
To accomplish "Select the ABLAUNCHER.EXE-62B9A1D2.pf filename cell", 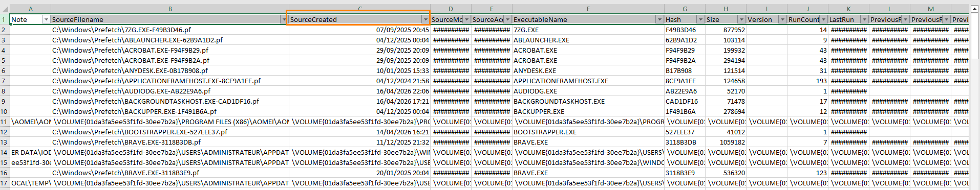I will tap(170, 40).
